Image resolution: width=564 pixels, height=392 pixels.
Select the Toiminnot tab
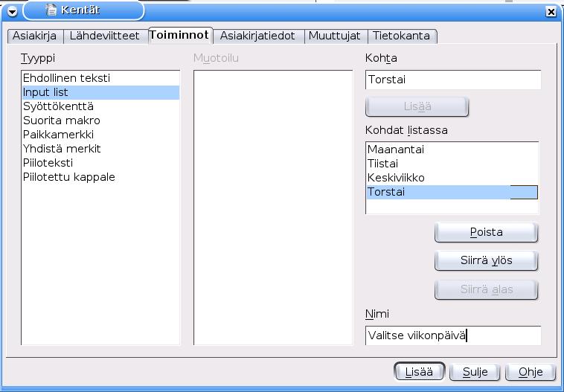[x=180, y=35]
